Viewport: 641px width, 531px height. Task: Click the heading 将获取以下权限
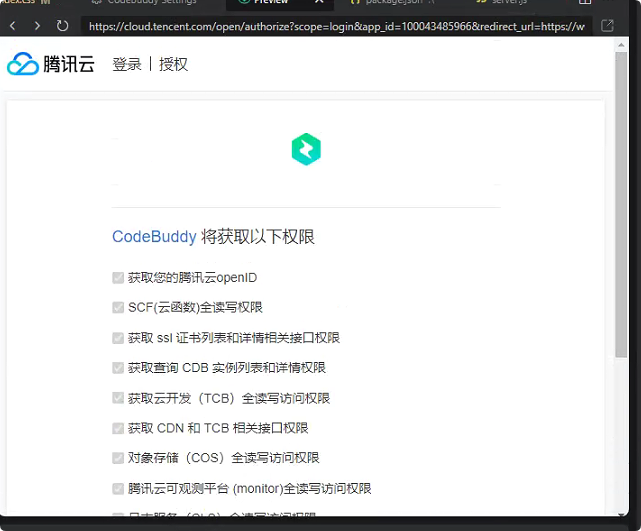(258, 237)
